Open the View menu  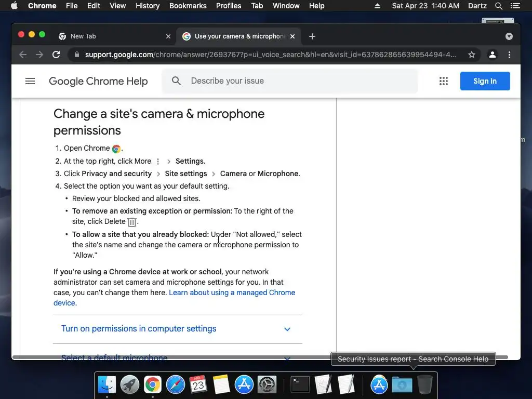point(118,6)
